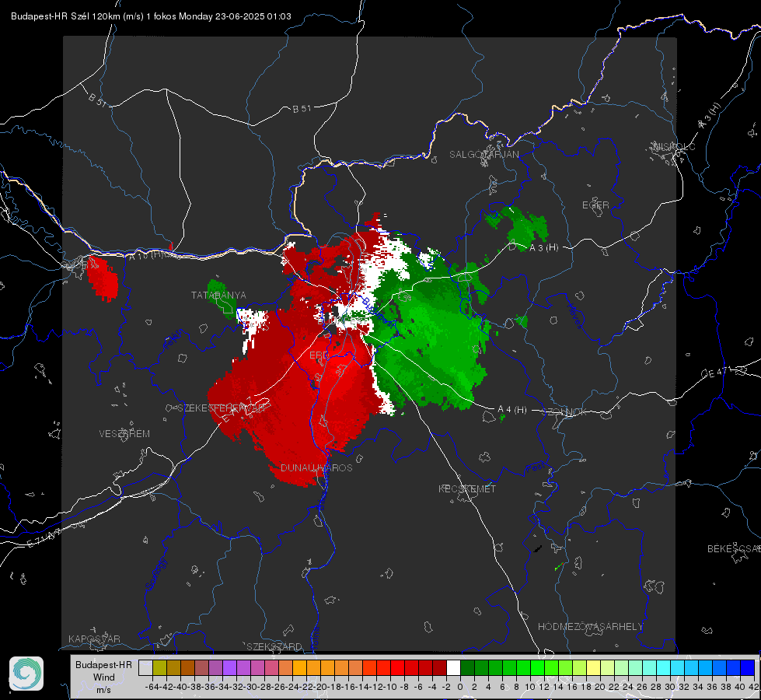Click the Somogy county label
The image size is (761, 700).
click(155, 574)
